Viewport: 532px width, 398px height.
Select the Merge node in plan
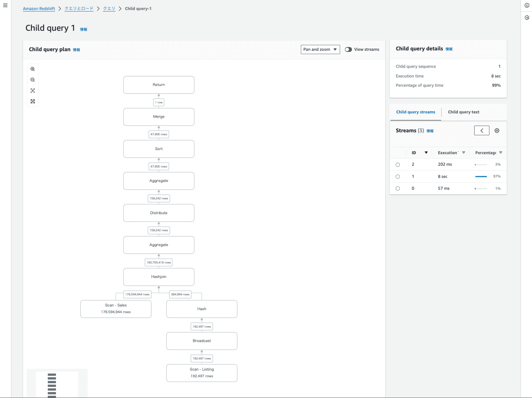(159, 117)
